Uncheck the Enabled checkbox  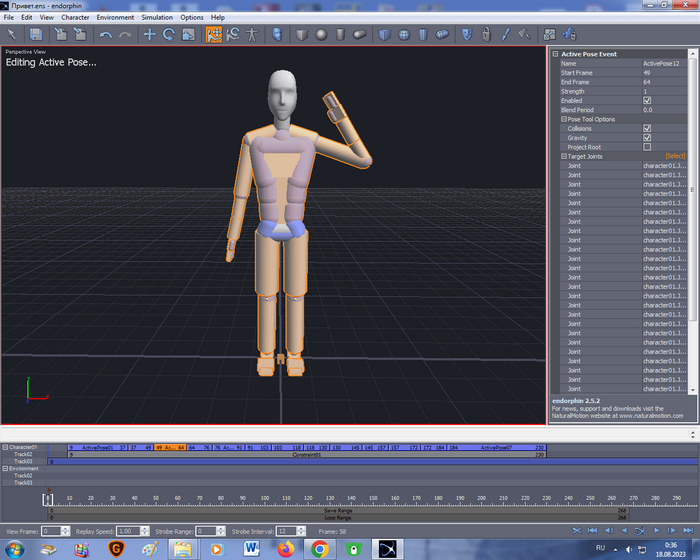[647, 101]
